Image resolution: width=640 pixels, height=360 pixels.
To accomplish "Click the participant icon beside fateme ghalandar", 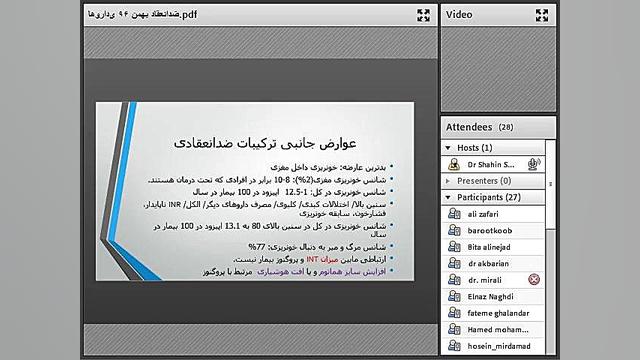I will point(454,313).
